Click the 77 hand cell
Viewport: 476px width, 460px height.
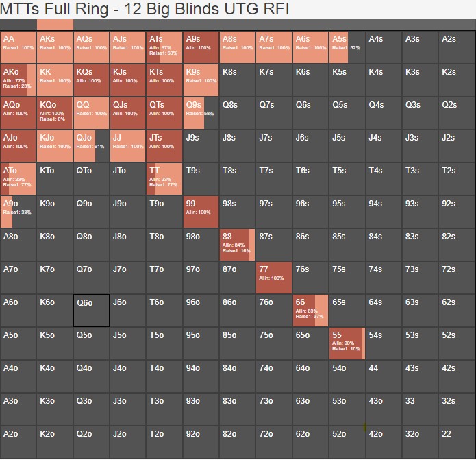click(x=274, y=278)
